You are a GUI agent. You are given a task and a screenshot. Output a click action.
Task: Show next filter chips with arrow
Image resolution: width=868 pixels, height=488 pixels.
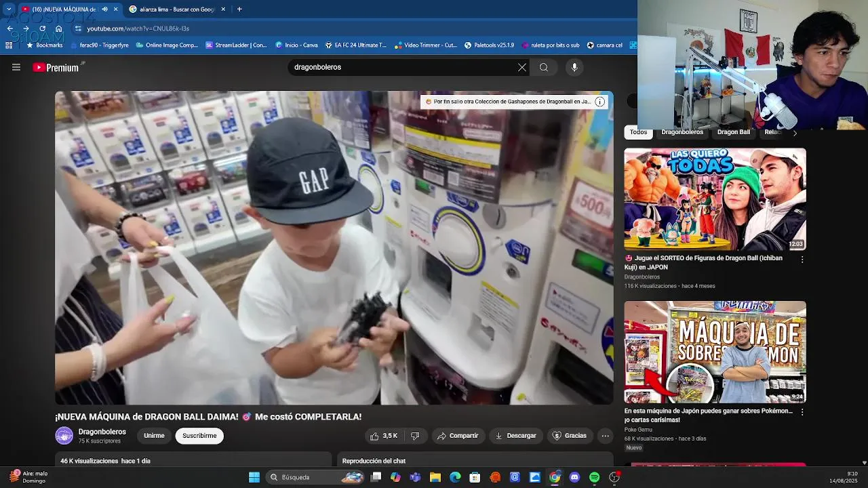795,133
